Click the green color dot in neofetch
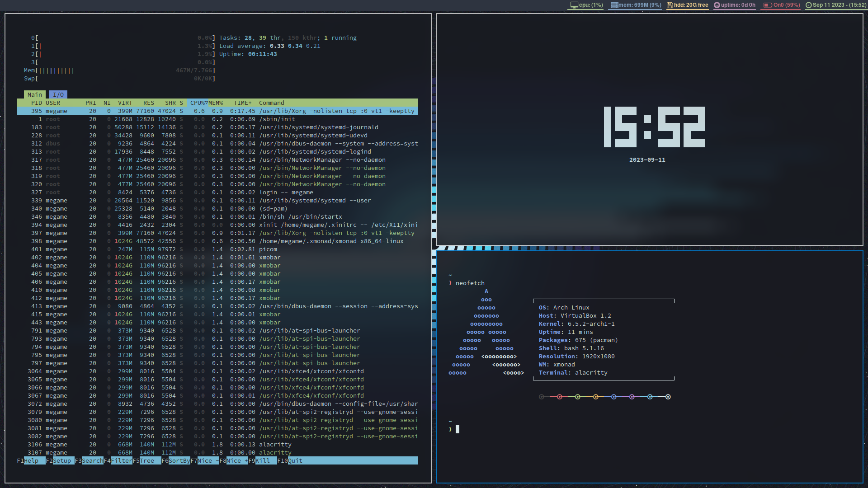Viewport: 868px width, 488px height. pyautogui.click(x=578, y=397)
